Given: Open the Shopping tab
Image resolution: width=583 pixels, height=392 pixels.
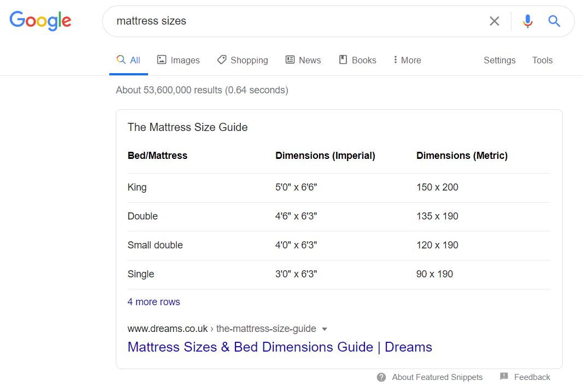Looking at the screenshot, I should (243, 60).
